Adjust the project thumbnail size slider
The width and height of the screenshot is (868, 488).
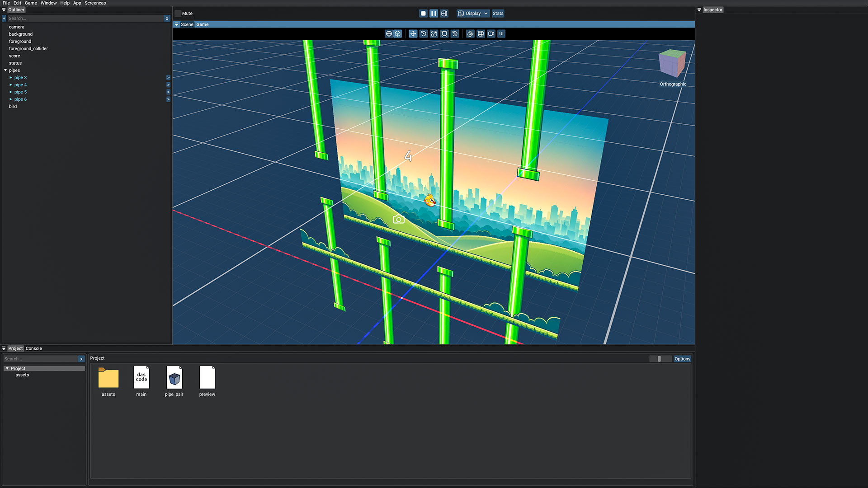(x=660, y=359)
